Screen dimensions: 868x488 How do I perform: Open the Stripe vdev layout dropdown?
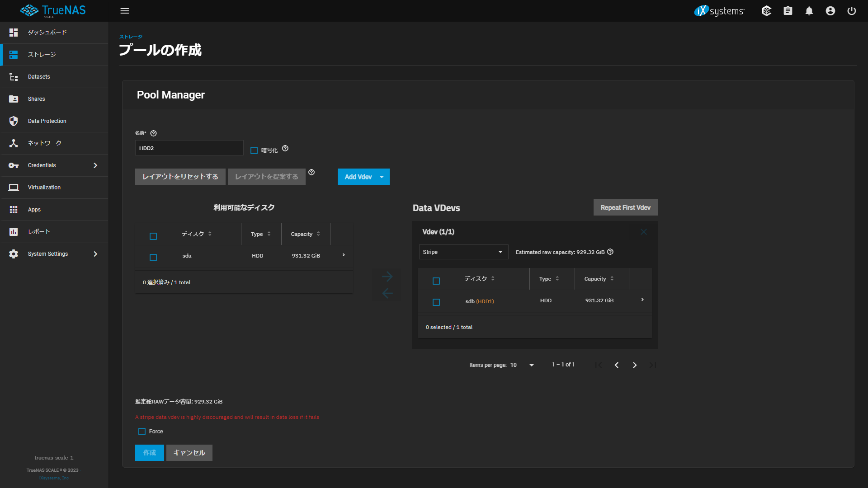pyautogui.click(x=463, y=252)
